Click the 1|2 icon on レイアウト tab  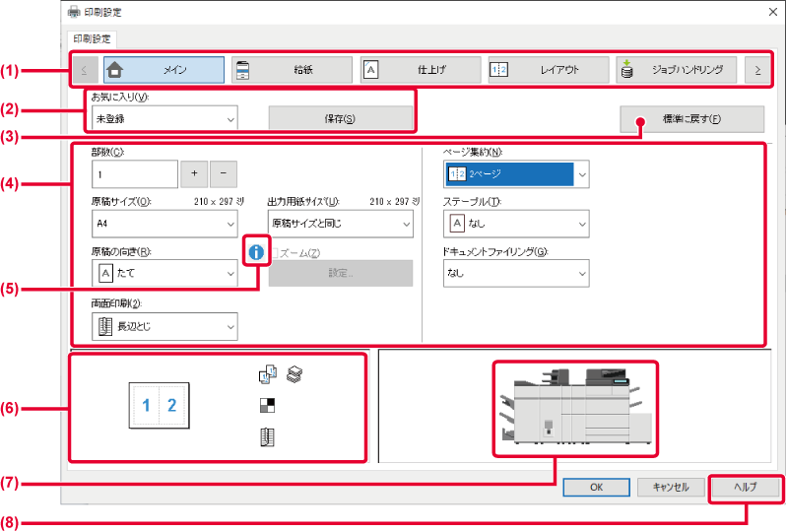click(498, 70)
